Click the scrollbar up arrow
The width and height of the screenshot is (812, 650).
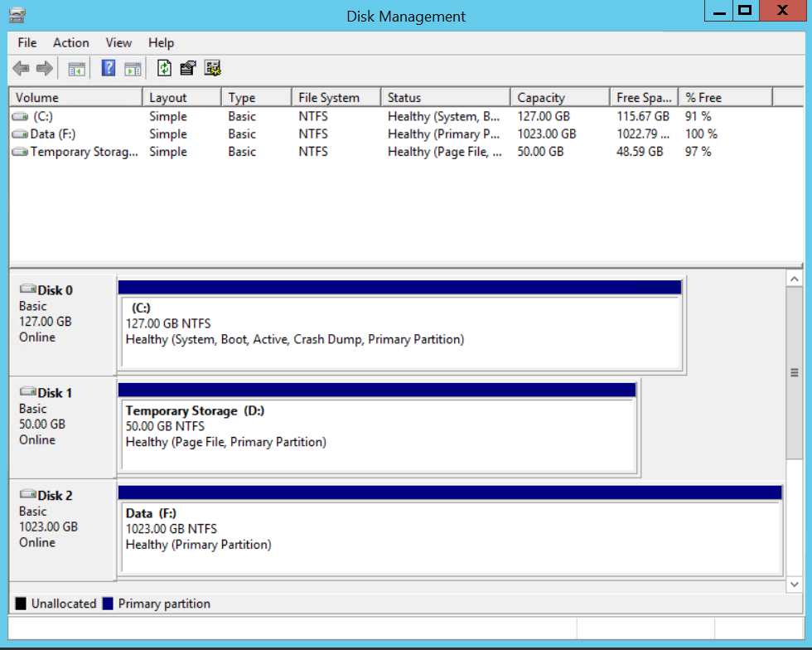pyautogui.click(x=795, y=278)
